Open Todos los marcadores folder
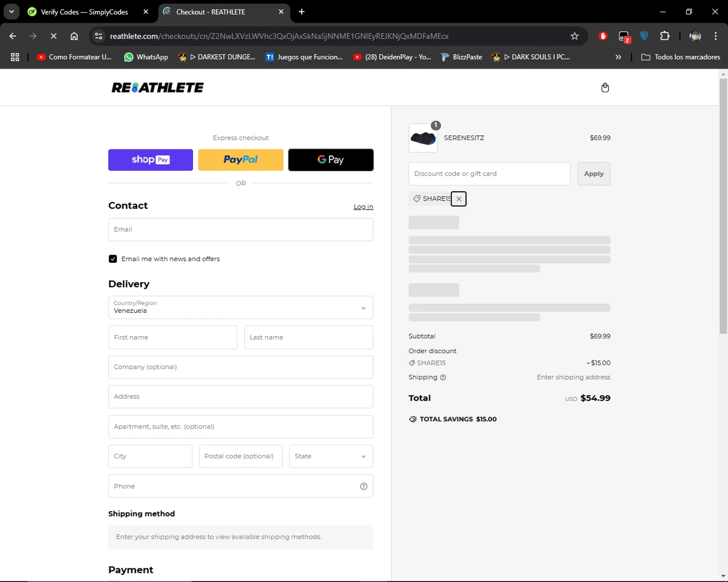Image resolution: width=728 pixels, height=582 pixels. coord(680,57)
